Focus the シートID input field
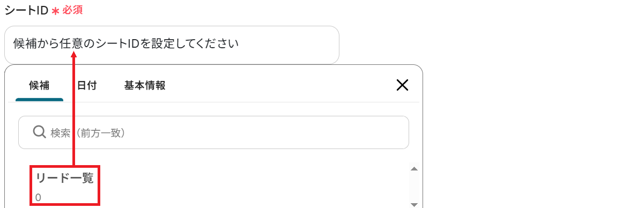 [x=172, y=45]
